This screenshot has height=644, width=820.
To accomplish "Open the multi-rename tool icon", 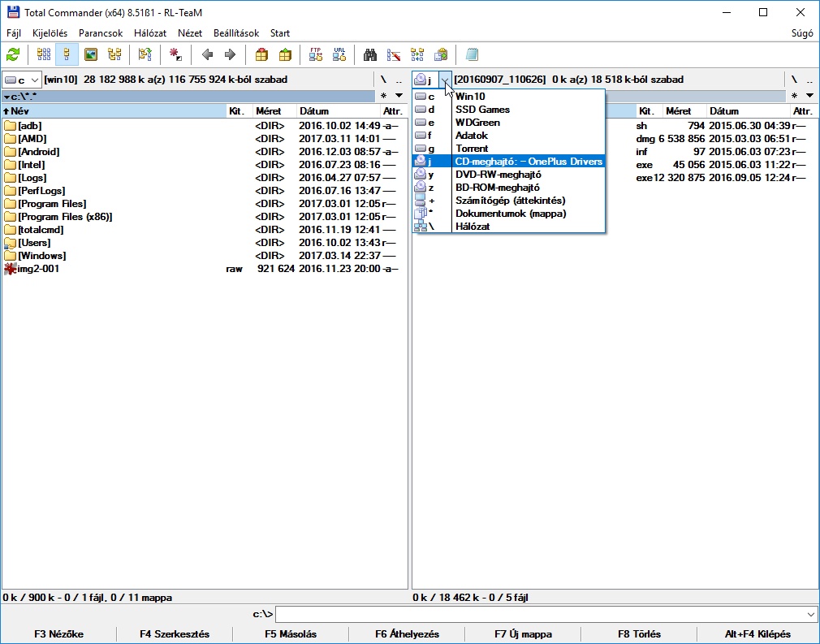I will click(394, 54).
